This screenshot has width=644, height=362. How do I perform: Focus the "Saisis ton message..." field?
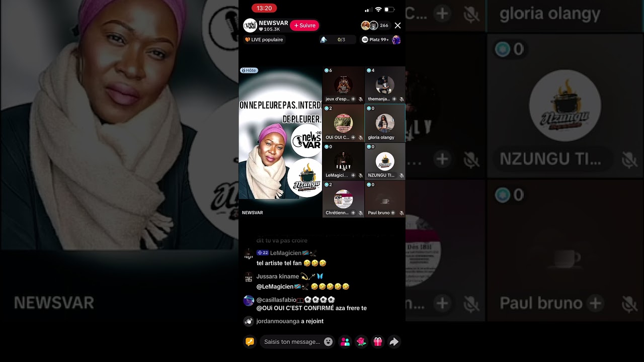click(297, 342)
